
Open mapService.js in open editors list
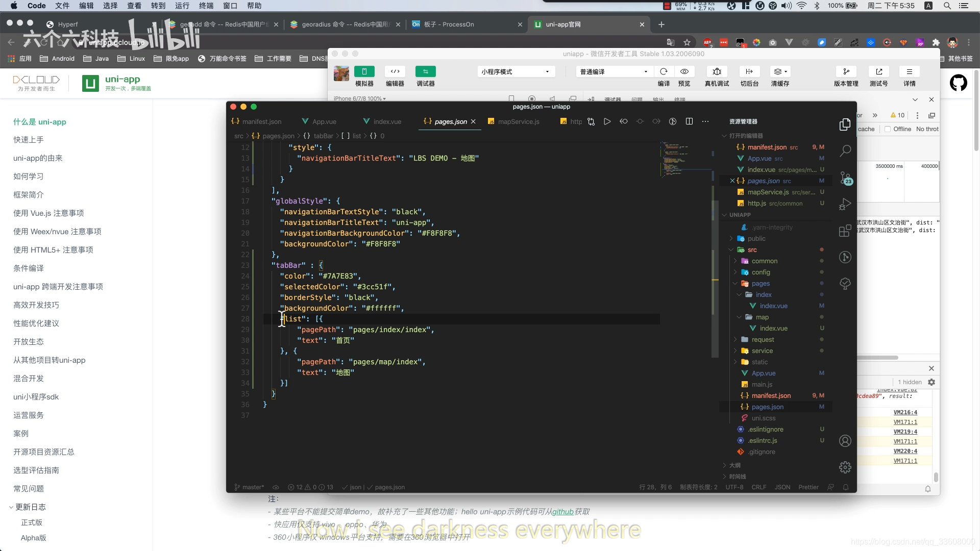pos(768,192)
